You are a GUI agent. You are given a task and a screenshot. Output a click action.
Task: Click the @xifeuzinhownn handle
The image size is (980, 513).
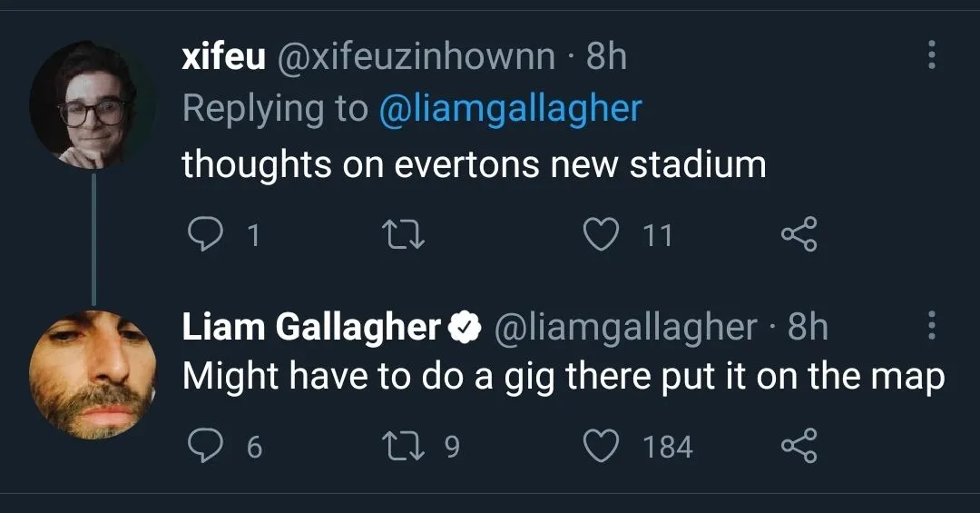[416, 57]
